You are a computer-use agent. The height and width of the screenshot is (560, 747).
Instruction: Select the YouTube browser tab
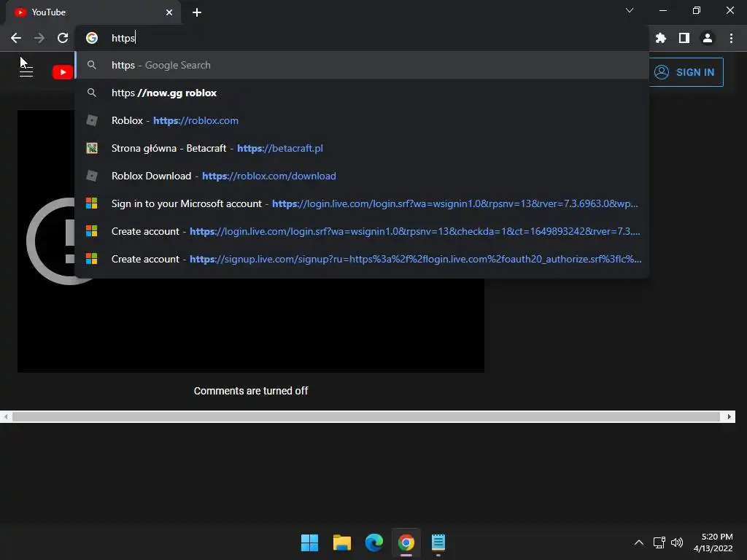point(93,12)
